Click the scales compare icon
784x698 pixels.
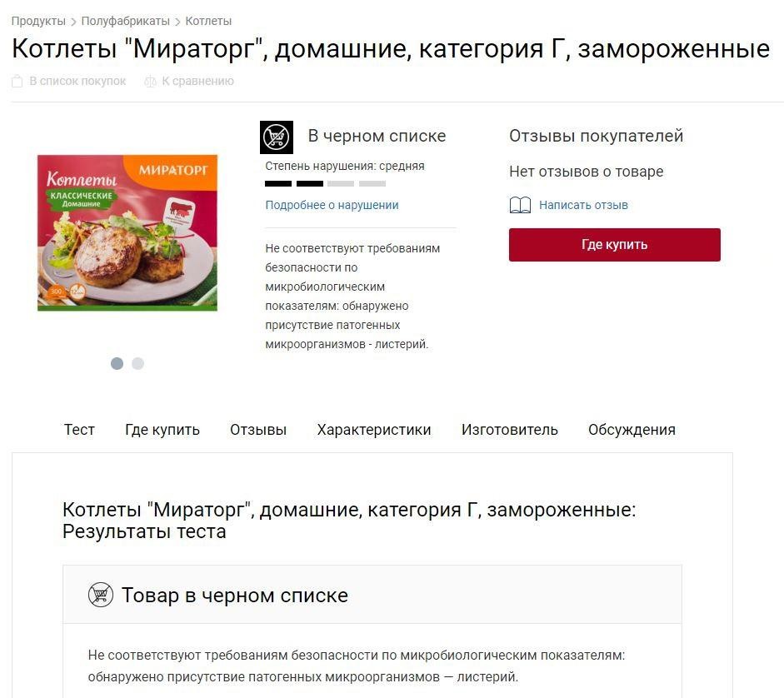tap(150, 81)
